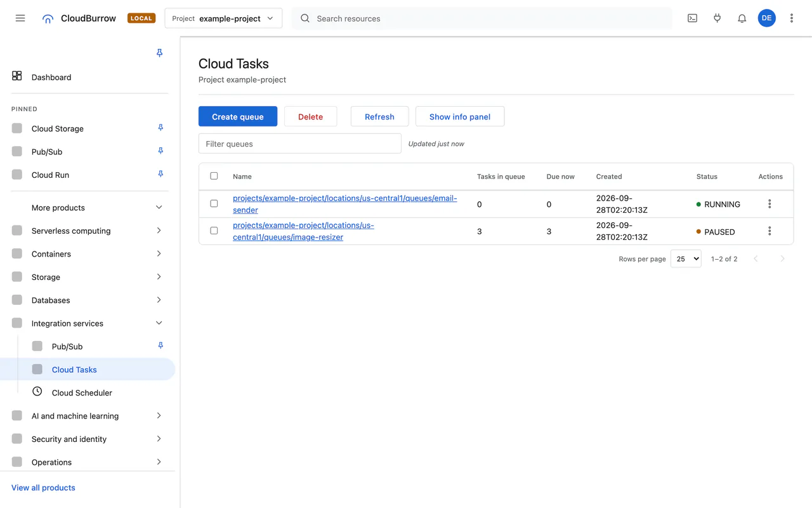Open Cloud Scheduler in the sidebar

tap(82, 392)
